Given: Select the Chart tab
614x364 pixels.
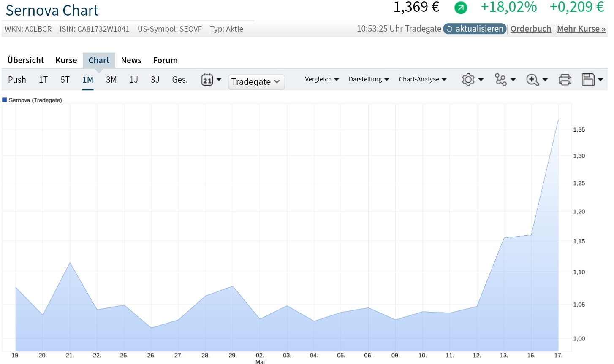Looking at the screenshot, I should (x=99, y=60).
